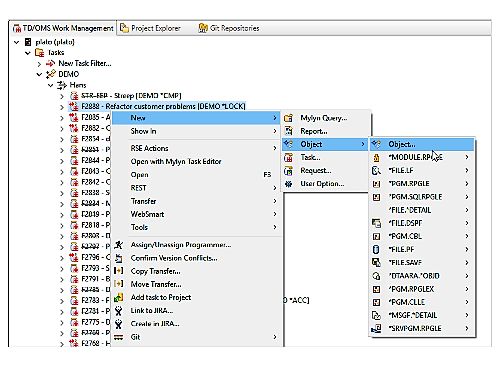500x370 pixels.
Task: Click the Request icon in New submenu
Action: pyautogui.click(x=288, y=171)
